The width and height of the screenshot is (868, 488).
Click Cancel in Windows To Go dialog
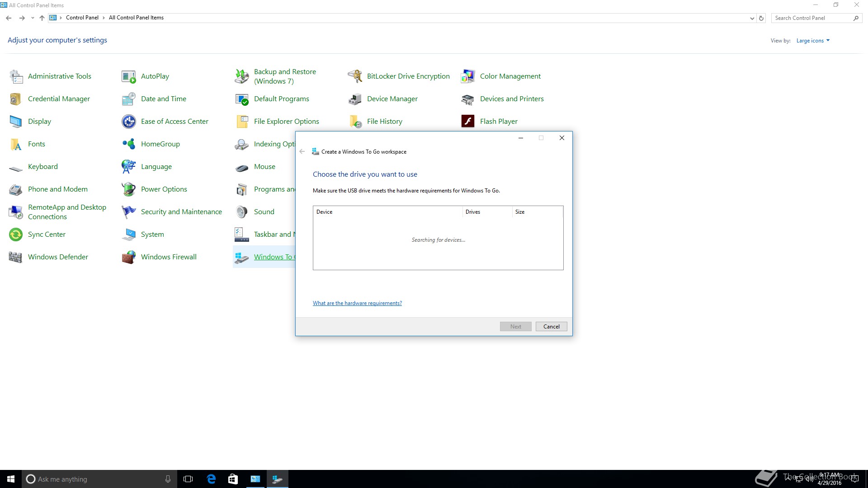(x=551, y=327)
